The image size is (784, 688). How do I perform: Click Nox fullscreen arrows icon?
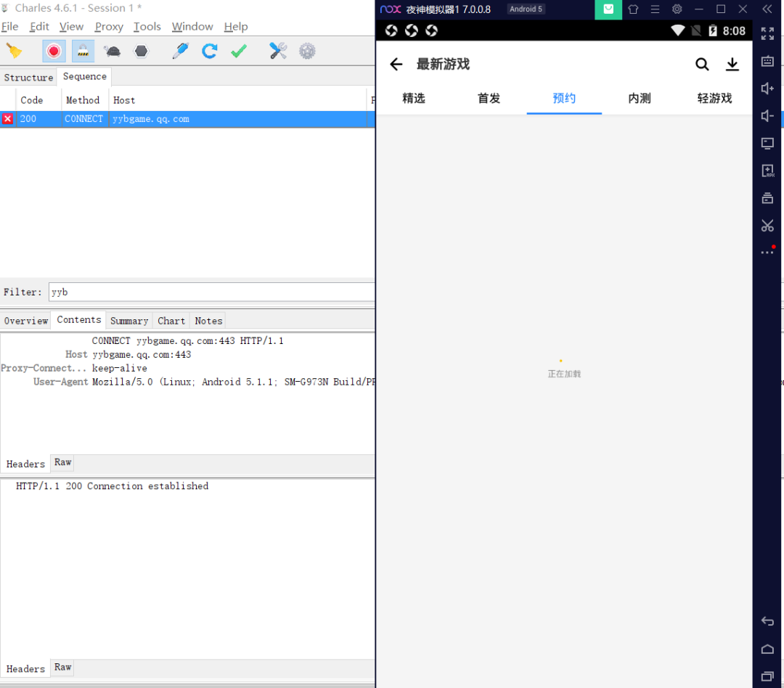tap(767, 33)
